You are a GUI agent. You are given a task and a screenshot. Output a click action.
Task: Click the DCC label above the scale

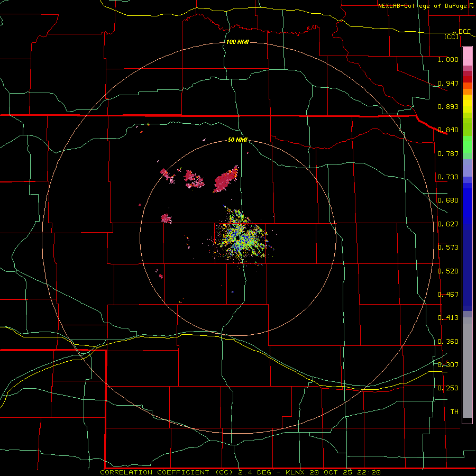coord(464,32)
